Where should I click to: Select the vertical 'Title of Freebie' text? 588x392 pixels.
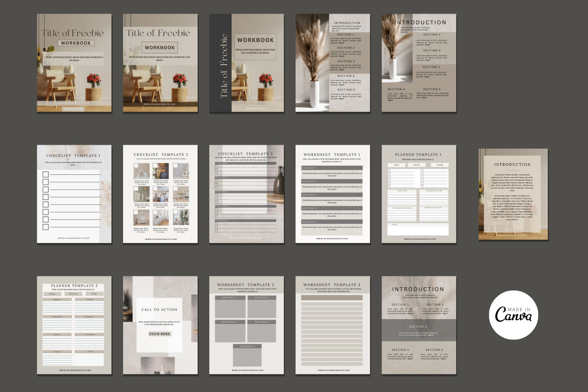point(224,66)
